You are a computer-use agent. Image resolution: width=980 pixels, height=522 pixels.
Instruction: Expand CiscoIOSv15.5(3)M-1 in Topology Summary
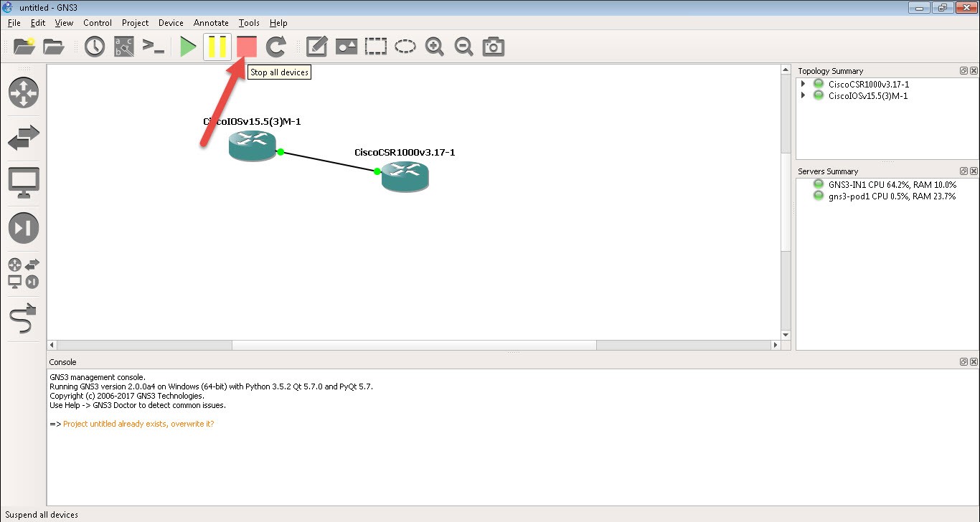pos(803,95)
